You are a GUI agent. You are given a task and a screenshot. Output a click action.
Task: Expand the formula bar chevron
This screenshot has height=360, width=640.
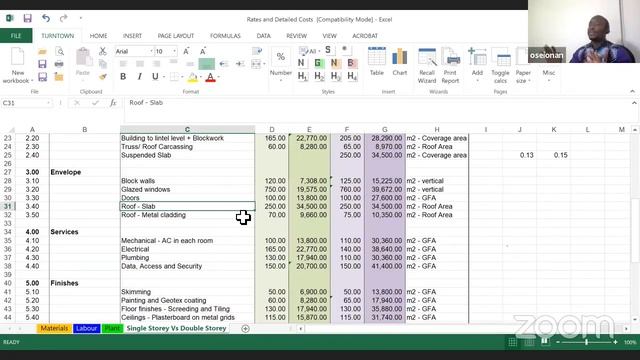pos(634,103)
